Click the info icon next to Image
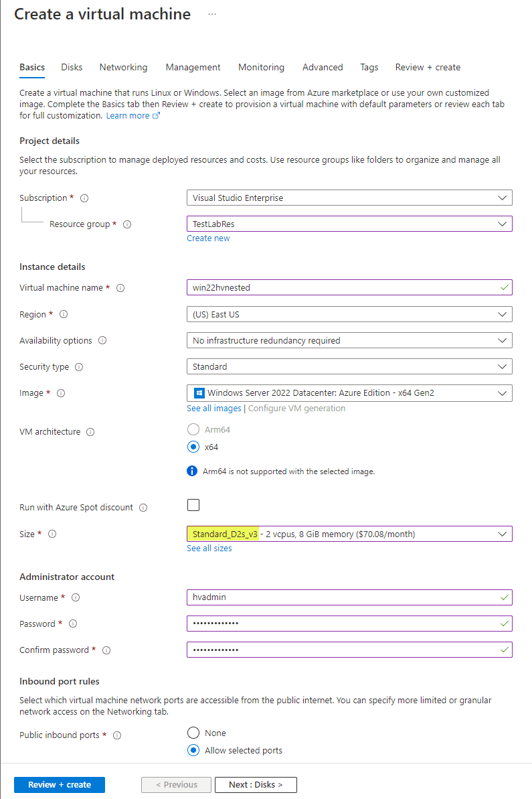532x799 pixels. coord(61,393)
